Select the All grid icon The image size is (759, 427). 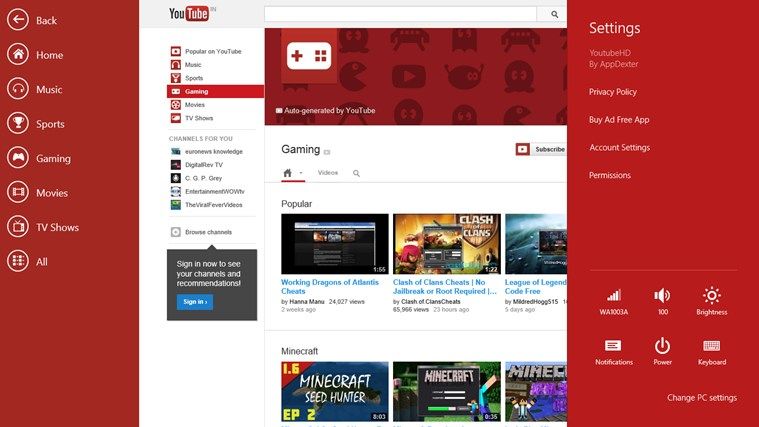[18, 261]
